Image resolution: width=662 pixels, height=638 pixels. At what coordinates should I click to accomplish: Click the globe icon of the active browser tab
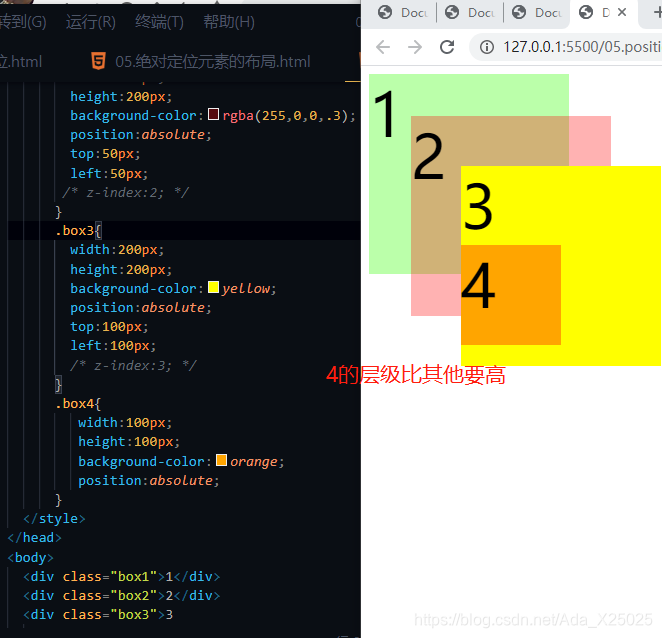coord(586,12)
